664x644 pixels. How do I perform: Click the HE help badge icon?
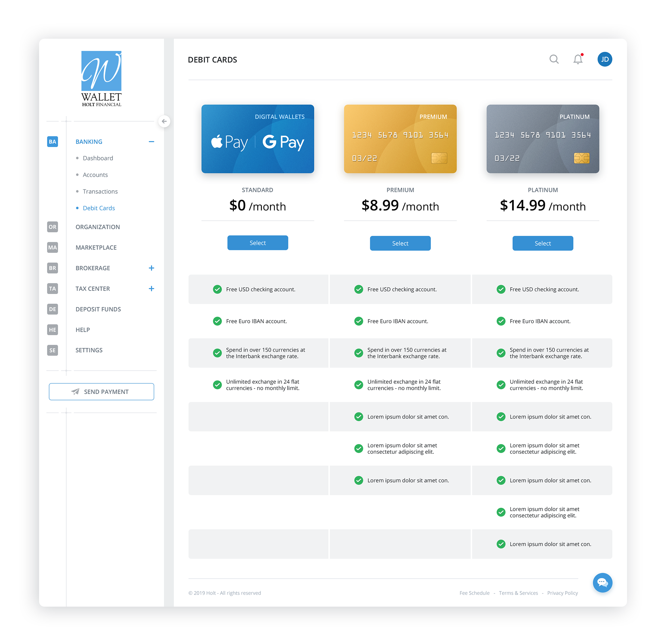point(53,330)
